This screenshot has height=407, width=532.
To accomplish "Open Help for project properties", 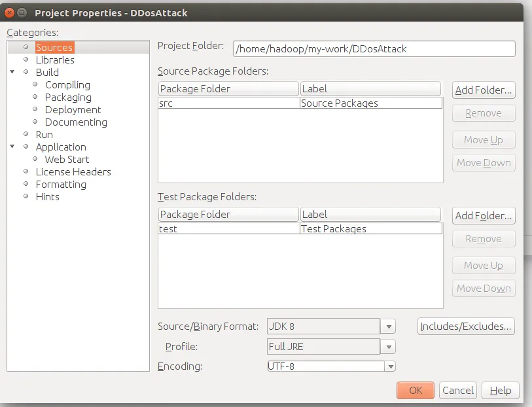I will pyautogui.click(x=501, y=391).
